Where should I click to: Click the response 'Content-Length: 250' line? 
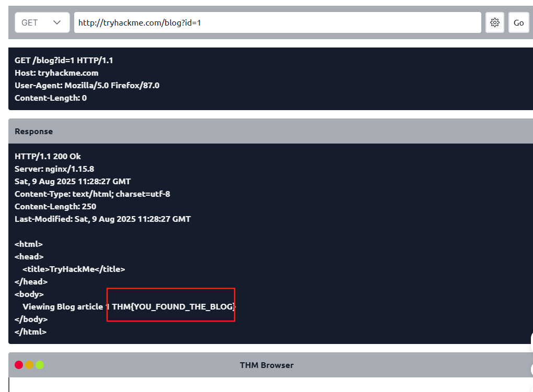coord(55,207)
